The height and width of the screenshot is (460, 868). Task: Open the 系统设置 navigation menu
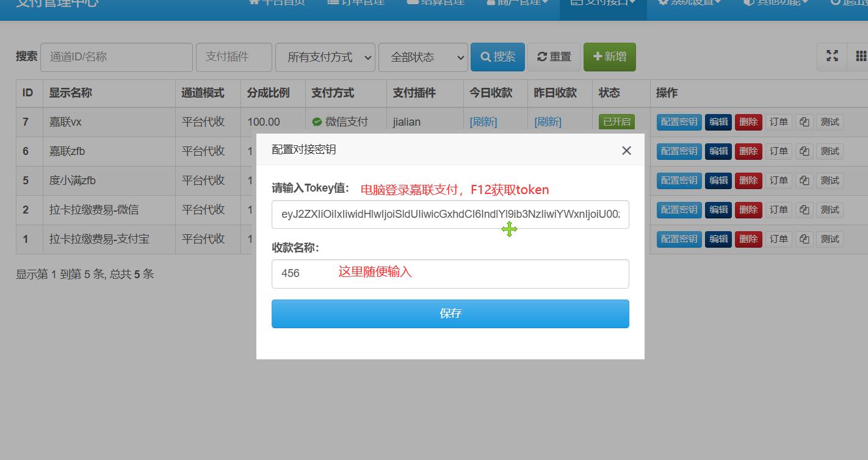coord(689,2)
